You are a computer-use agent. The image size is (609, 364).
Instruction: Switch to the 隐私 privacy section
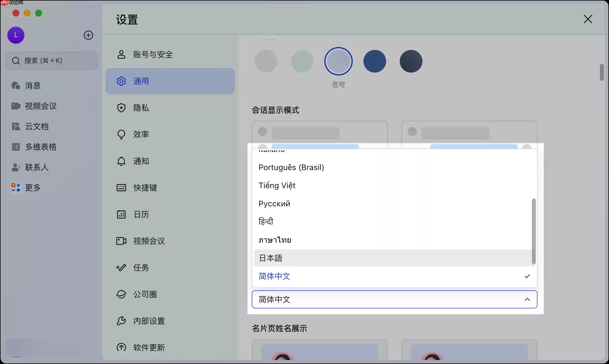[141, 108]
